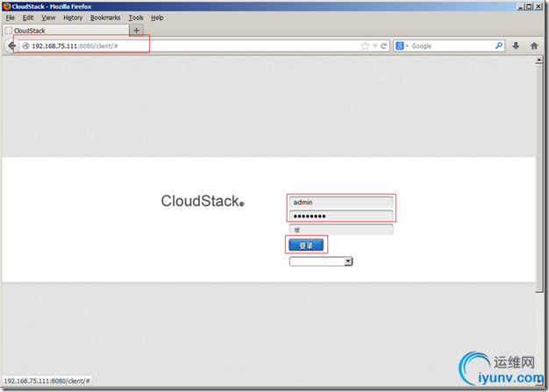Viewport: 549px width, 392px height.
Task: Click the username field containing admin
Action: pos(341,203)
